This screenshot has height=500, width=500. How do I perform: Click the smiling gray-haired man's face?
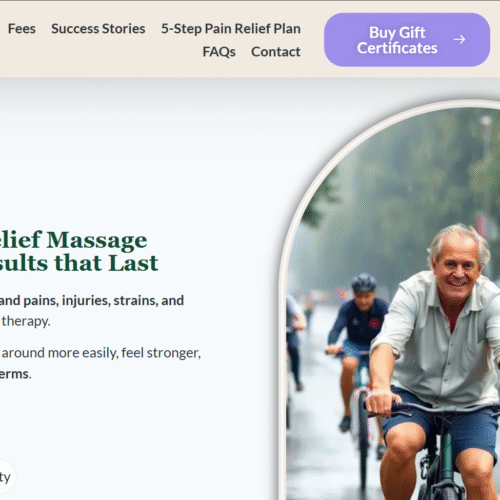(x=456, y=271)
